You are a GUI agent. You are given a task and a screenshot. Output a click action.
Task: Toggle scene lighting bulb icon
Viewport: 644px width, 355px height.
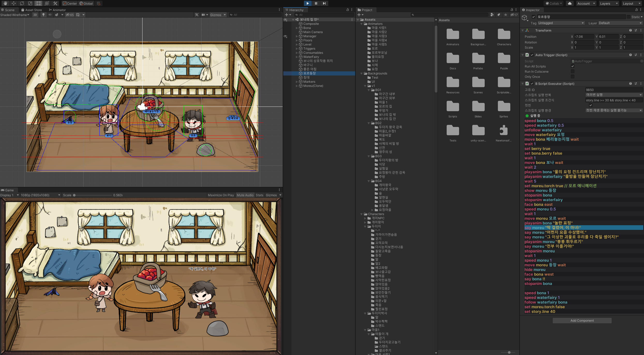tap(43, 15)
